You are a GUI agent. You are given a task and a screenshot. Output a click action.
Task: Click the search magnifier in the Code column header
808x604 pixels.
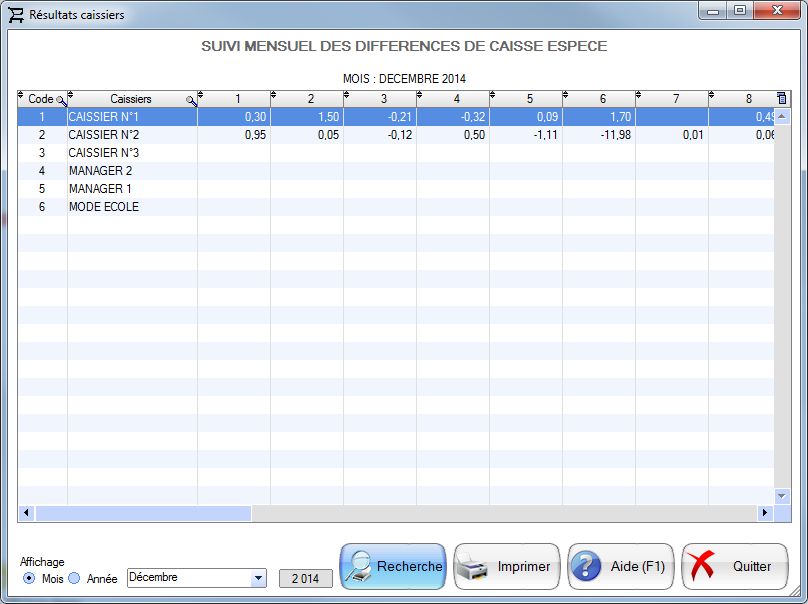click(x=60, y=99)
